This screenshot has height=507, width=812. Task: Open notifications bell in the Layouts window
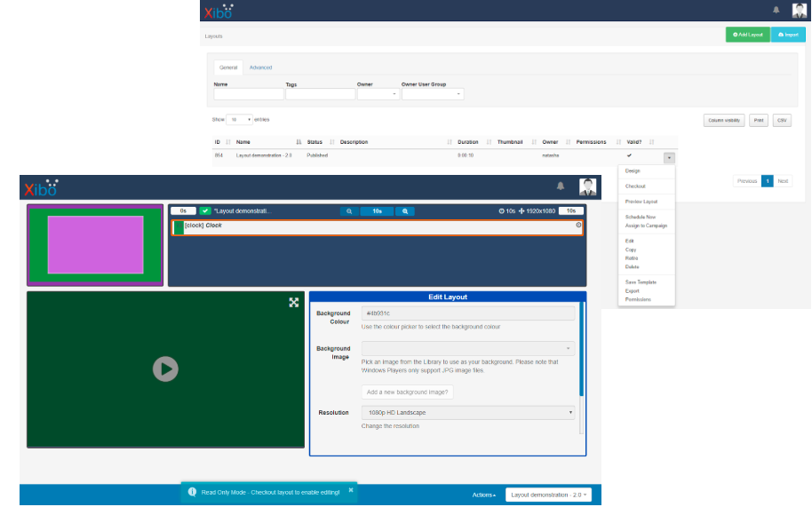click(x=776, y=10)
